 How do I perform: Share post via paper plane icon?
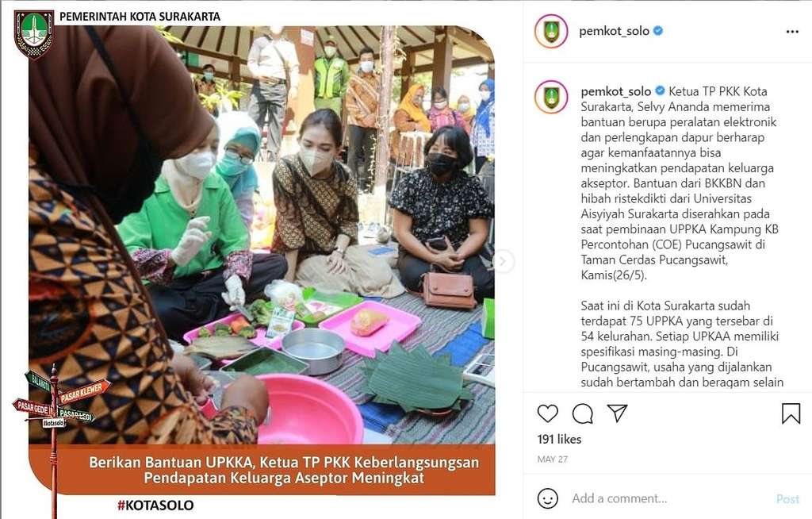617,413
